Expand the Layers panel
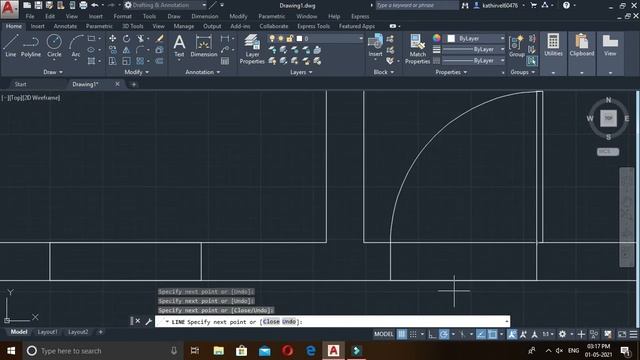 [301, 72]
